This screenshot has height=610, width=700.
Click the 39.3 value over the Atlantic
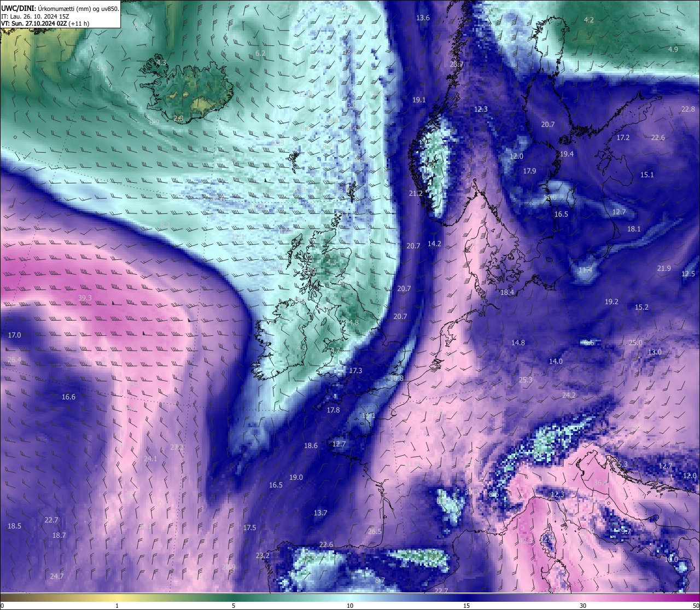click(85, 298)
